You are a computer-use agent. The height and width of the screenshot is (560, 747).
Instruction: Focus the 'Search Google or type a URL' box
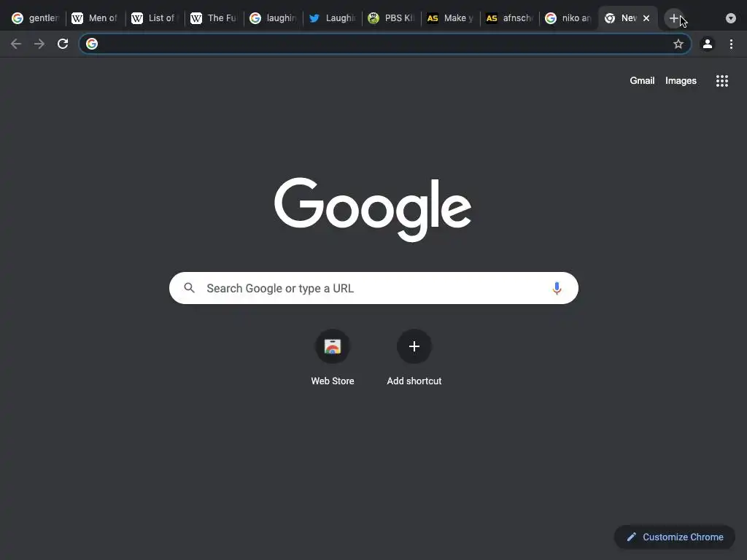pyautogui.click(x=373, y=288)
